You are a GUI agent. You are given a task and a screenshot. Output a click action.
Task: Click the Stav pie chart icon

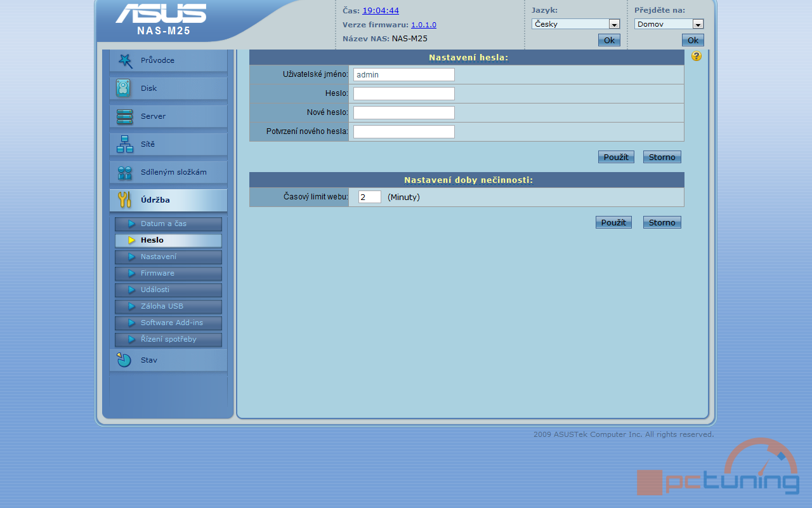tap(124, 360)
